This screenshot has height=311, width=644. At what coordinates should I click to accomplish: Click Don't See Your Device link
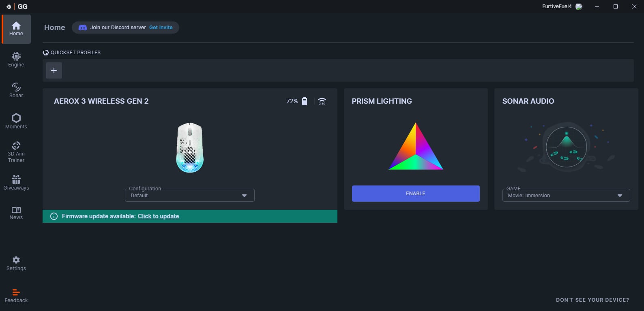592,300
